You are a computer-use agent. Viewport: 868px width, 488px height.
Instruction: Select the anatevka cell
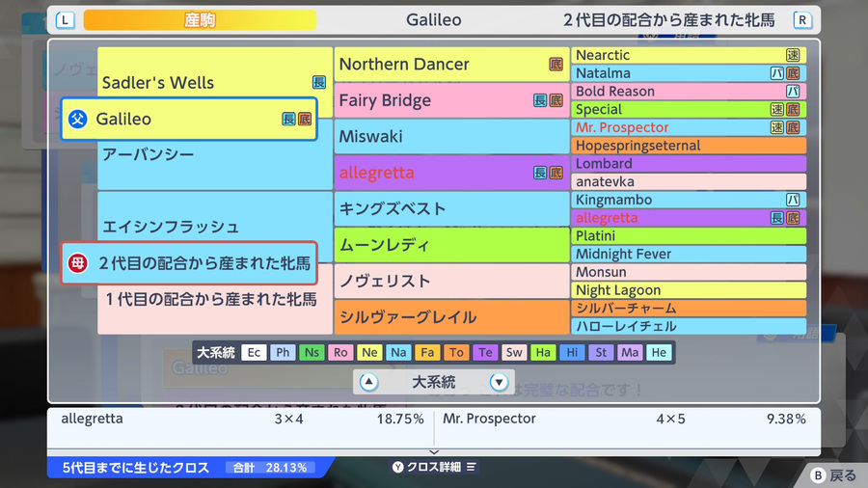pos(689,181)
